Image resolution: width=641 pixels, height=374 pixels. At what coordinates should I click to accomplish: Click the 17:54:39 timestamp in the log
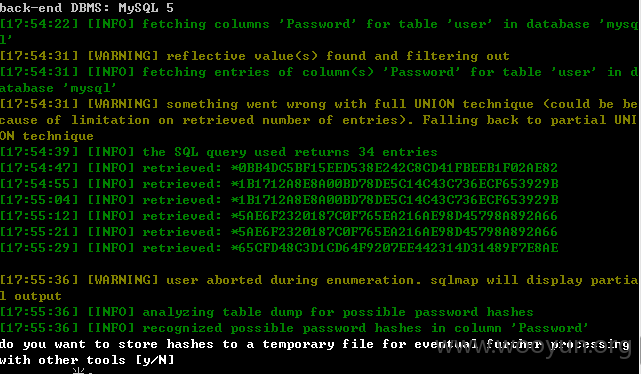39,152
